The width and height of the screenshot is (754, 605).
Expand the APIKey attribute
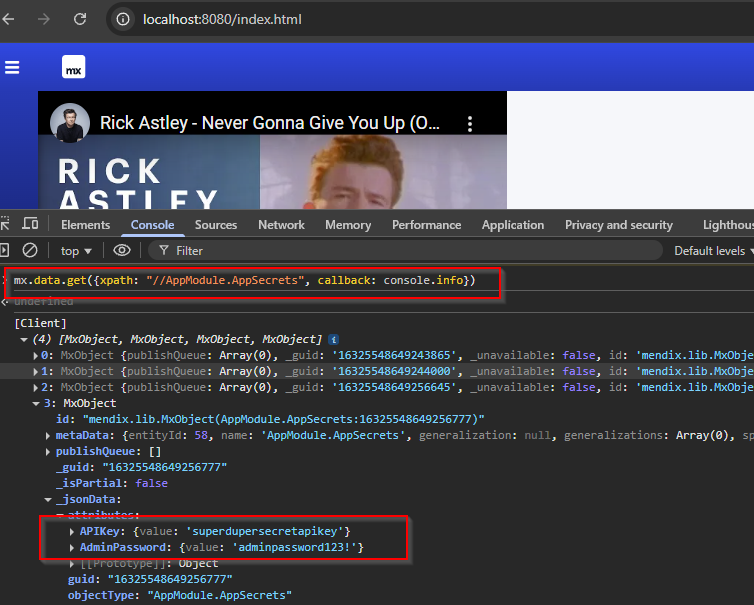pyautogui.click(x=72, y=530)
